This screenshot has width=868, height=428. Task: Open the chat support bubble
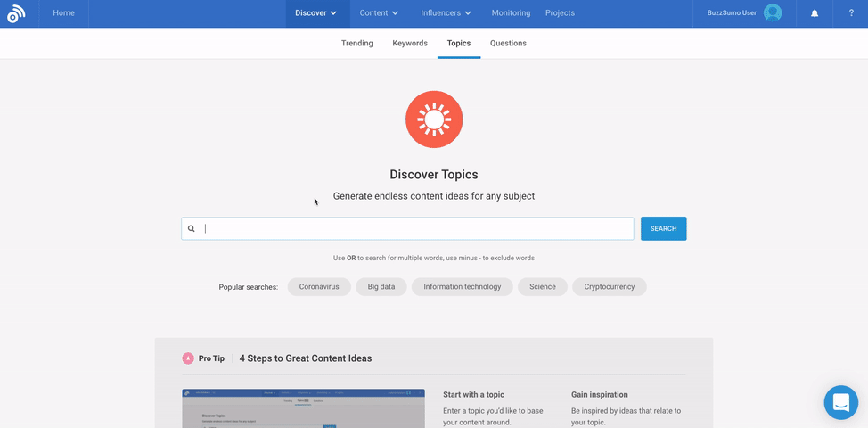click(840, 402)
